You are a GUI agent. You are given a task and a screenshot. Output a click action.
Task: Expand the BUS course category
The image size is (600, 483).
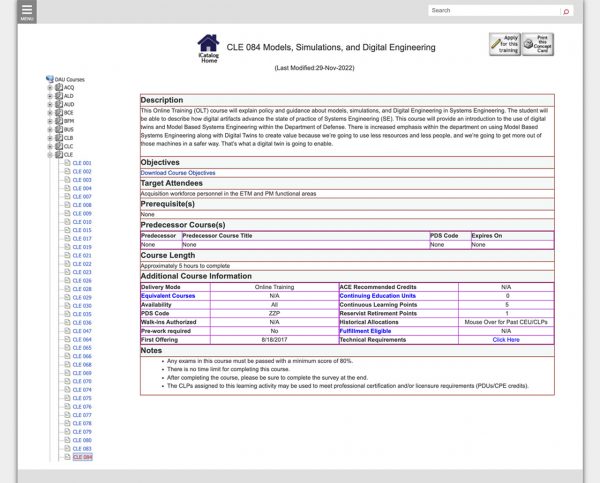point(50,130)
